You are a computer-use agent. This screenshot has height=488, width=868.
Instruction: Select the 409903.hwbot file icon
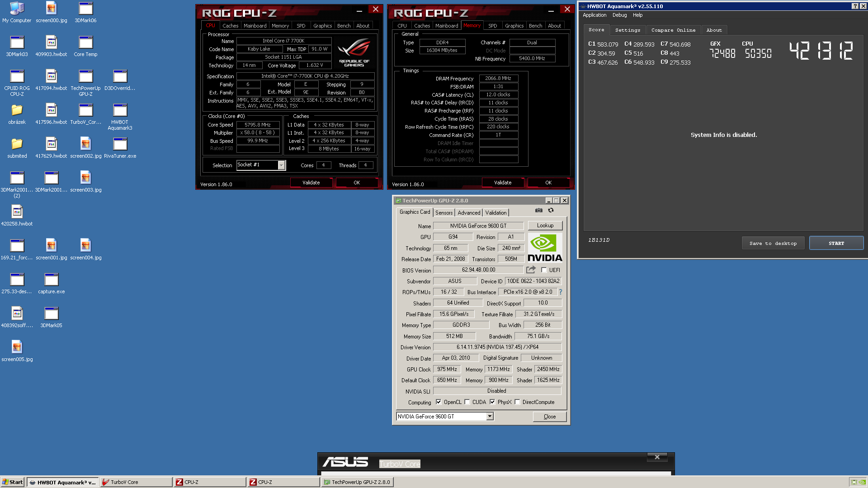(51, 46)
